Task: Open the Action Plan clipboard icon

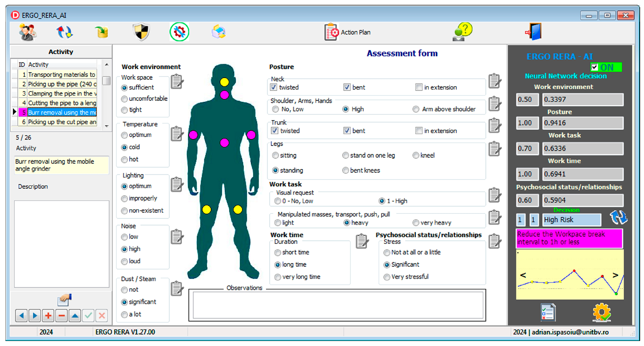Action: click(x=331, y=32)
